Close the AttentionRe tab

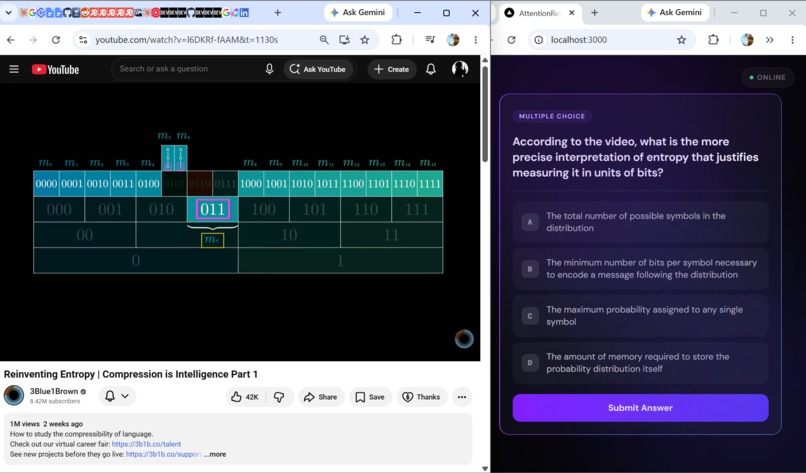tap(572, 13)
